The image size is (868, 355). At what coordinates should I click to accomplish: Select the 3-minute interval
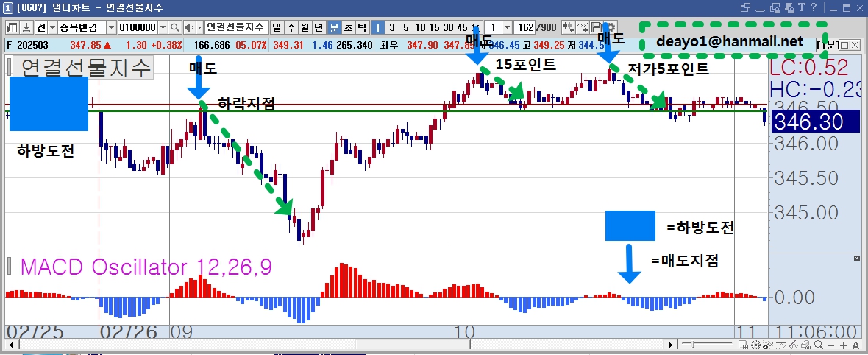(392, 27)
